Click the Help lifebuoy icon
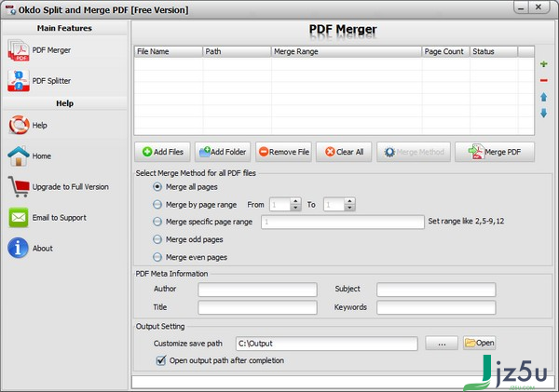Viewport: 559px width, 392px height. click(19, 125)
